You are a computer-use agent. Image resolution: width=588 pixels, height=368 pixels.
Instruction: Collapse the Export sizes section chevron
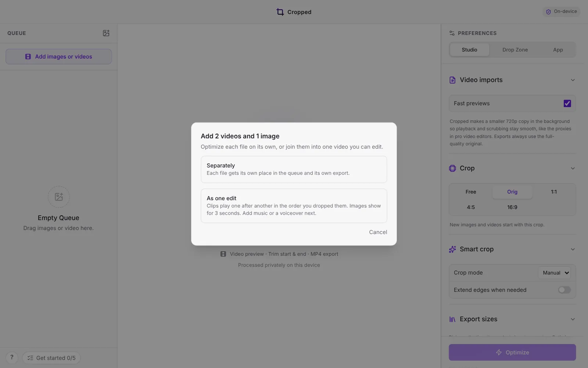573,319
